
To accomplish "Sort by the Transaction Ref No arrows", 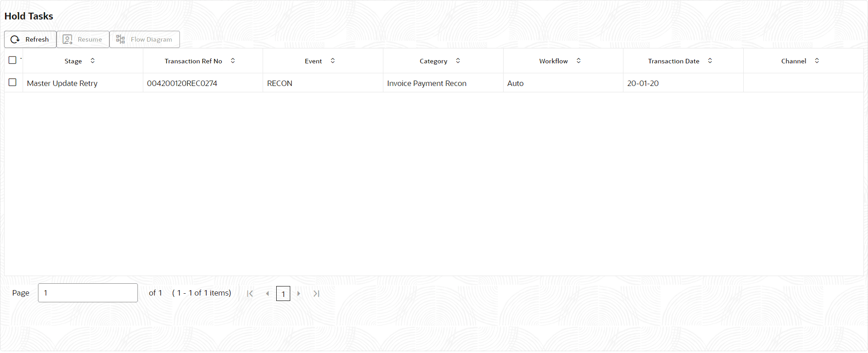I will pyautogui.click(x=233, y=61).
